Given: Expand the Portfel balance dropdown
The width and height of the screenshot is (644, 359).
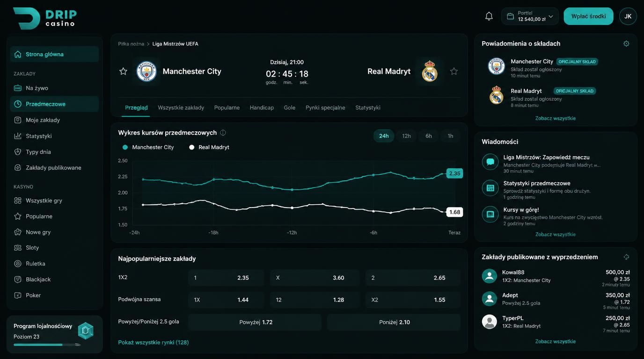Looking at the screenshot, I should click(530, 16).
